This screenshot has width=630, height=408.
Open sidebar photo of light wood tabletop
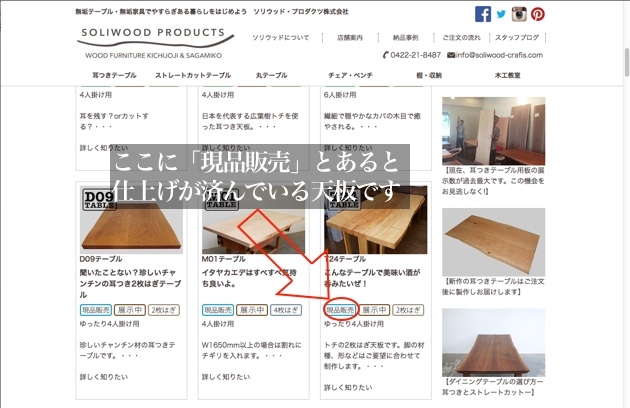(493, 242)
